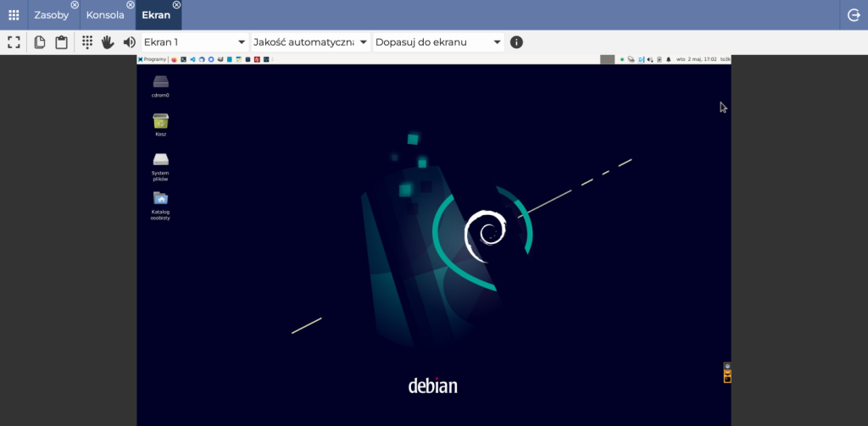Open the apps grid menu icon
Screen dimensions: 868x426
click(14, 15)
